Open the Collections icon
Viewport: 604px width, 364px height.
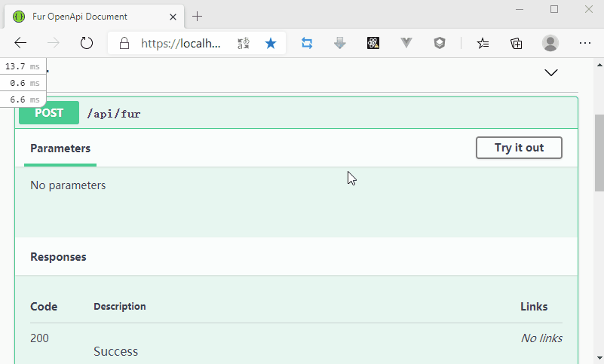pyautogui.click(x=517, y=44)
